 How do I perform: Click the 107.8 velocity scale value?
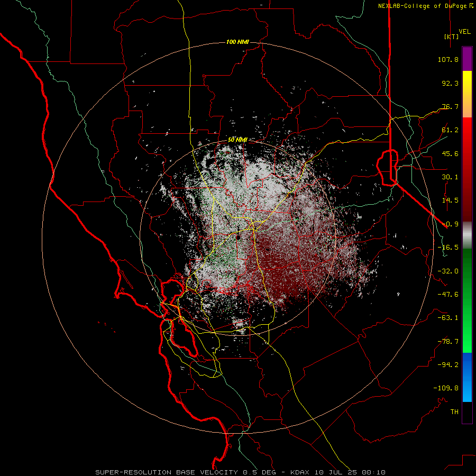pyautogui.click(x=448, y=59)
